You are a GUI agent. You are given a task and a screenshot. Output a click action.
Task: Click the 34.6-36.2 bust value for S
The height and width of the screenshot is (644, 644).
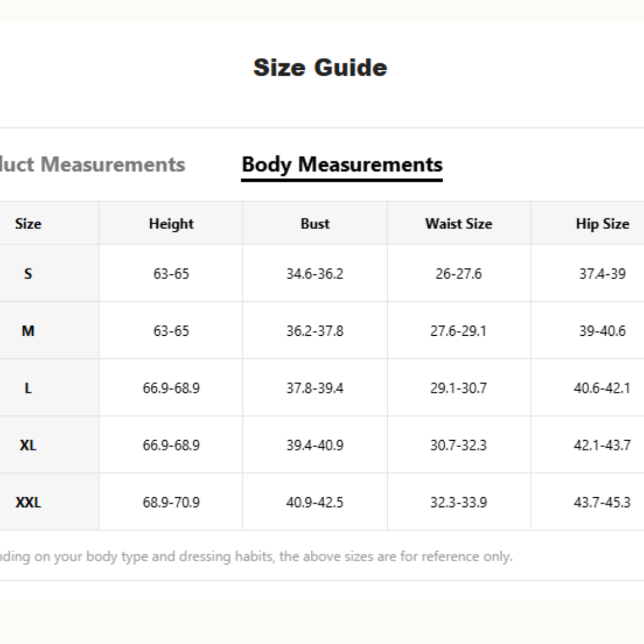[315, 274]
